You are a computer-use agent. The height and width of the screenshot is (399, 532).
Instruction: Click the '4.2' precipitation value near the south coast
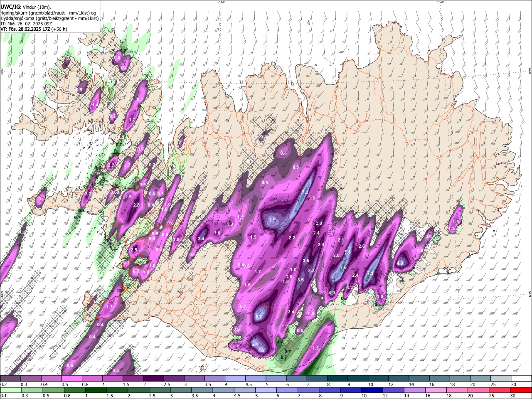[x=262, y=350]
